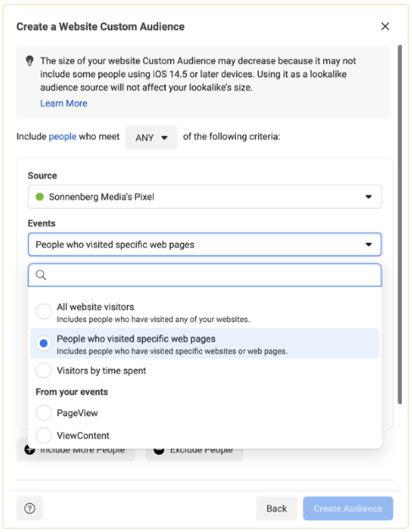Viewport: 412px width, 532px height.
Task: Expand the Sonnenberg Media's Pixel source dropdown
Action: [x=205, y=197]
